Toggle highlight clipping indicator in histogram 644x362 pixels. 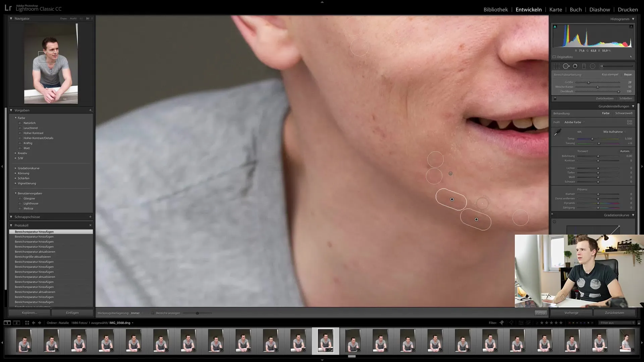(631, 26)
